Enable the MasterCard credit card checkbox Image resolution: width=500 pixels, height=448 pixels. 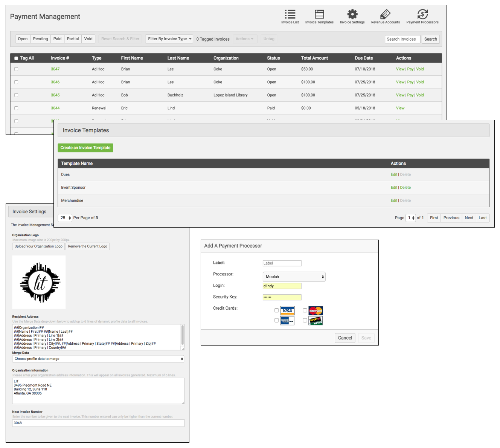click(305, 310)
